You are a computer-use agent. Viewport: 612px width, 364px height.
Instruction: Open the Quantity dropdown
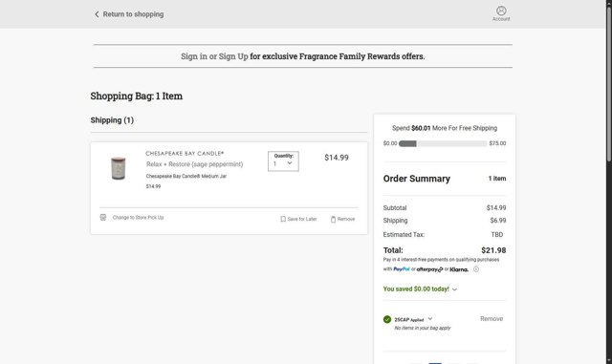pos(283,161)
